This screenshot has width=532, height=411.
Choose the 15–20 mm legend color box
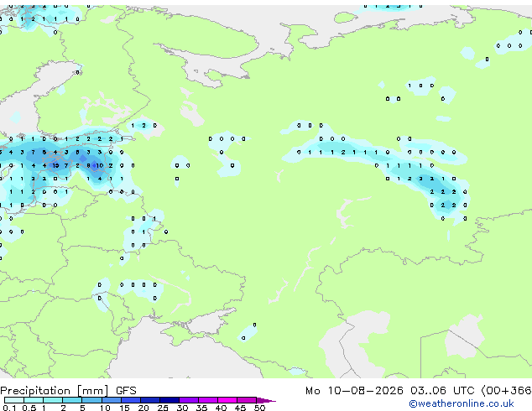130,400
